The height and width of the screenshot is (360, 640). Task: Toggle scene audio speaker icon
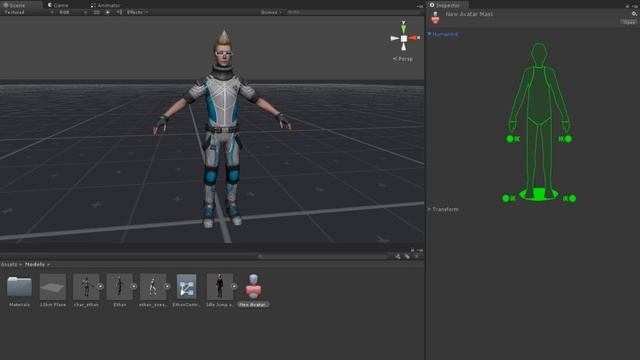tap(119, 12)
